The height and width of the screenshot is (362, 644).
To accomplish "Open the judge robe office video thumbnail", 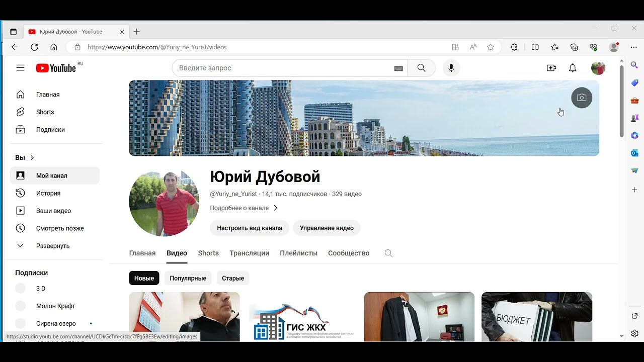I will click(419, 317).
